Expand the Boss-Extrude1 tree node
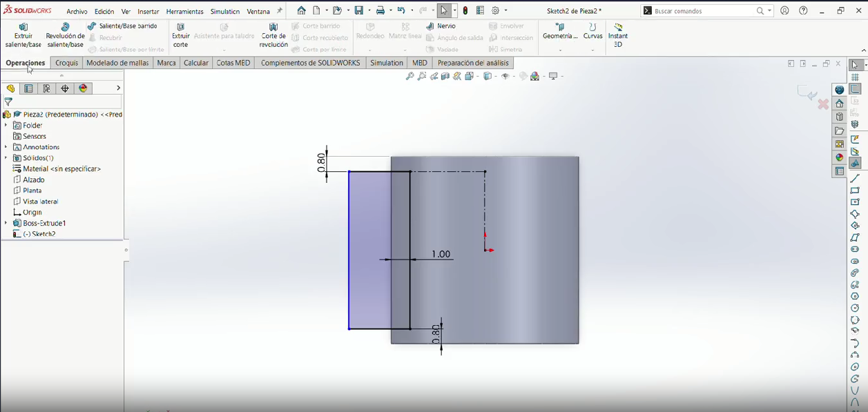Image resolution: width=868 pixels, height=412 pixels. (x=6, y=223)
